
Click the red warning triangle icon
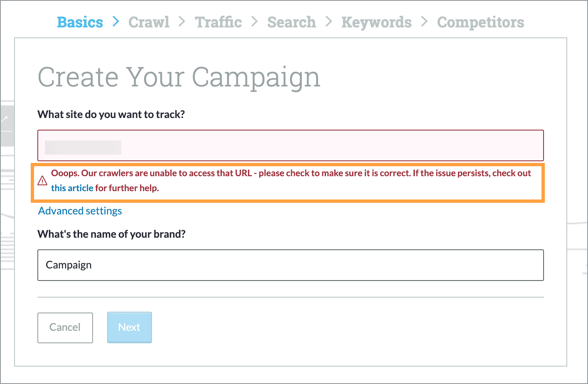[43, 180]
